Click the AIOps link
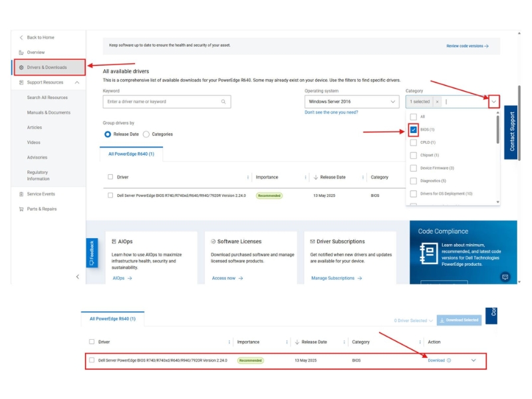The height and width of the screenshot is (399, 532). click(x=122, y=278)
